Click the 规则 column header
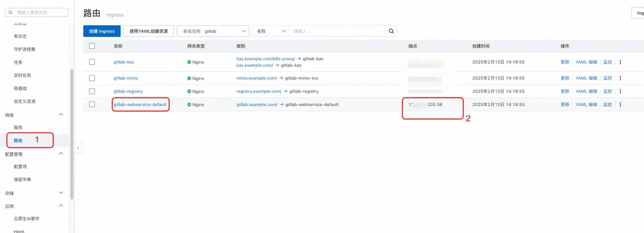 click(x=241, y=46)
